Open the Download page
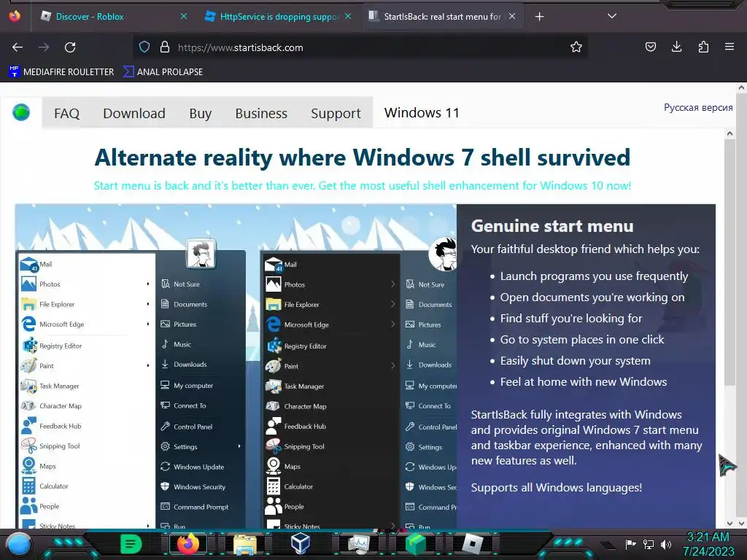The width and height of the screenshot is (747, 560). click(x=134, y=113)
